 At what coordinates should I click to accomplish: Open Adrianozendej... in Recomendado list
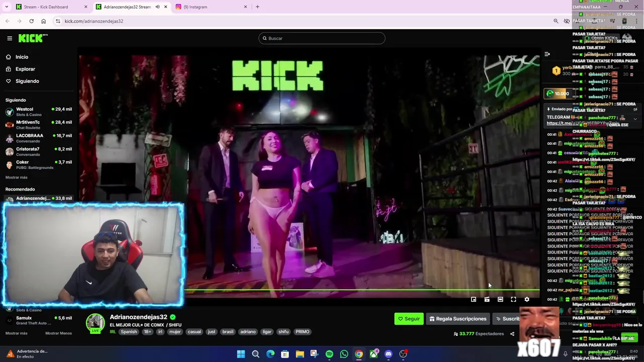click(x=38, y=199)
